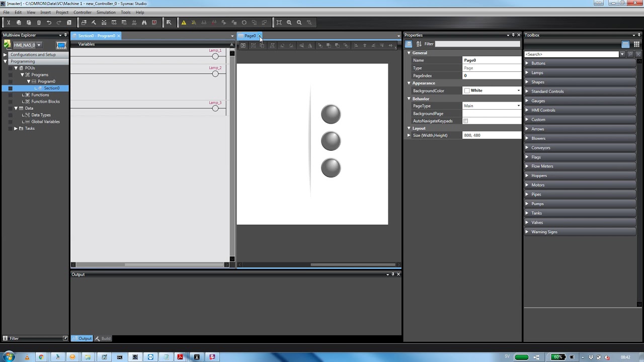Viewport: 644px width, 362px height.
Task: Click the Redo arrow icon
Action: [x=59, y=22]
